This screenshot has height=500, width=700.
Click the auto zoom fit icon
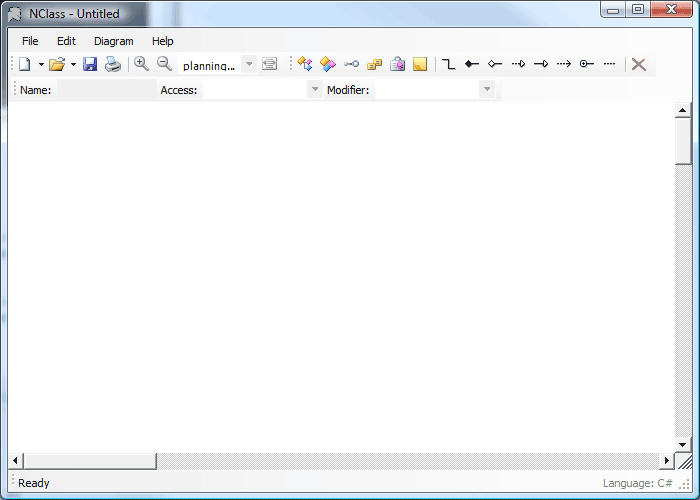pos(270,64)
